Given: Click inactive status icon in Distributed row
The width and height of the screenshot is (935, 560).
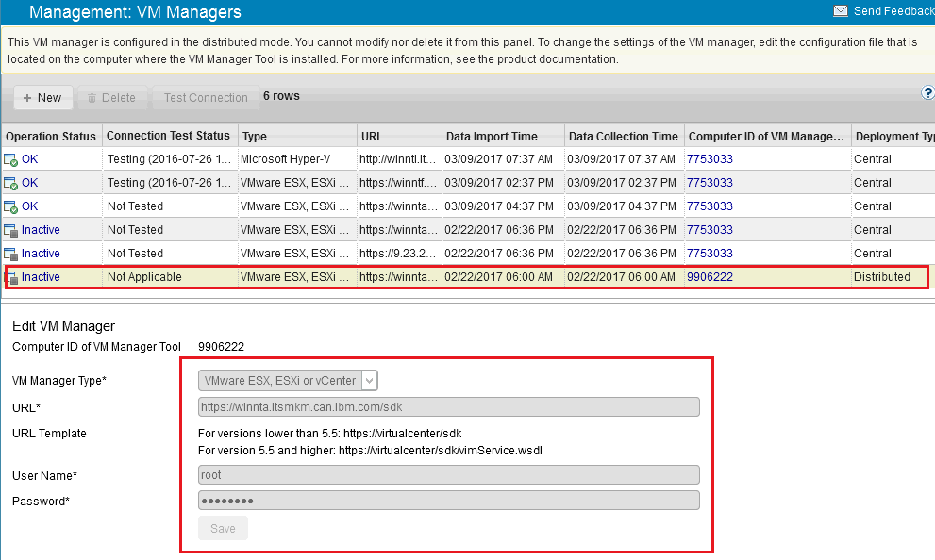Looking at the screenshot, I should coord(12,277).
